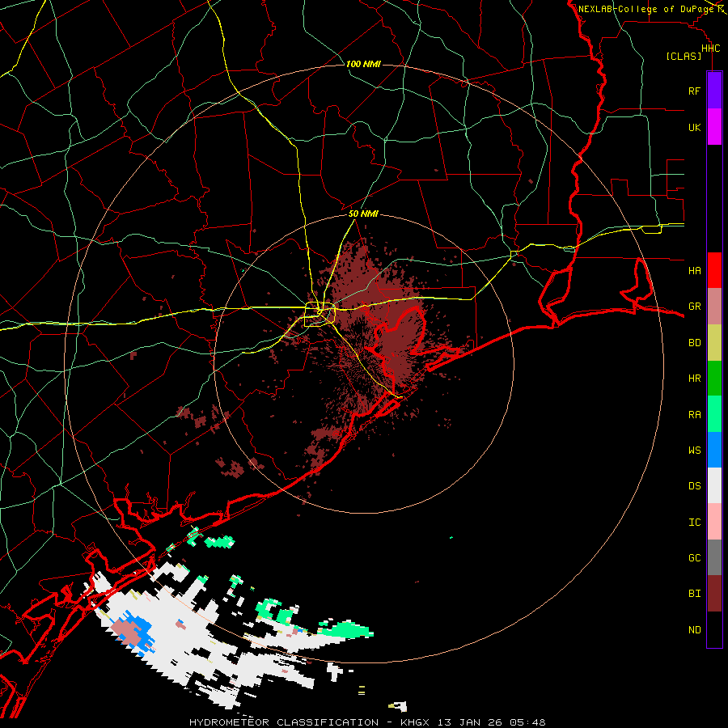Click the HHC product code label
Screen dimensions: 728x728
pyautogui.click(x=710, y=49)
